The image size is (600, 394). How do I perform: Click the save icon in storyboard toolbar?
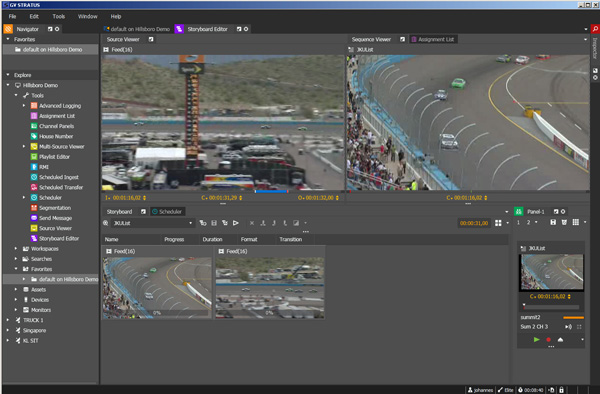coord(214,223)
